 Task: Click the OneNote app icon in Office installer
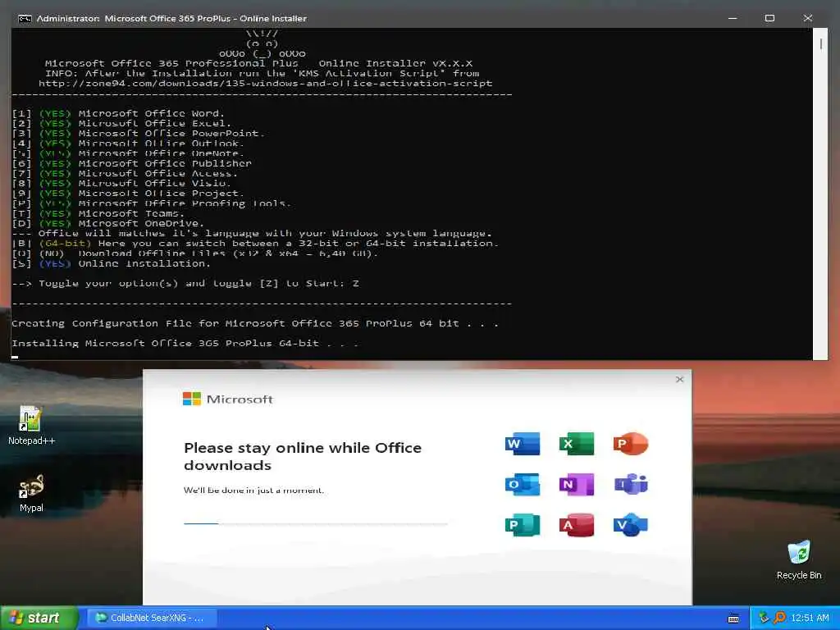[x=577, y=484]
